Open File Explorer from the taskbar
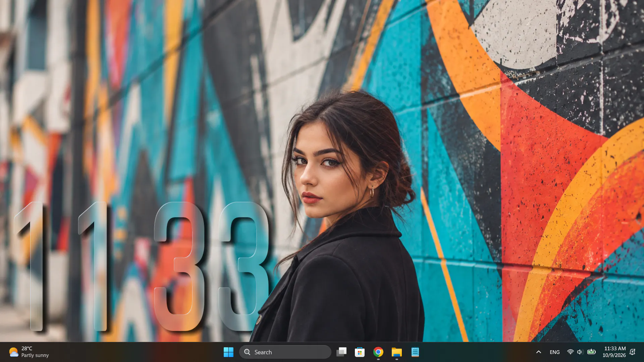Screen dimensions: 644x362 tap(396, 352)
